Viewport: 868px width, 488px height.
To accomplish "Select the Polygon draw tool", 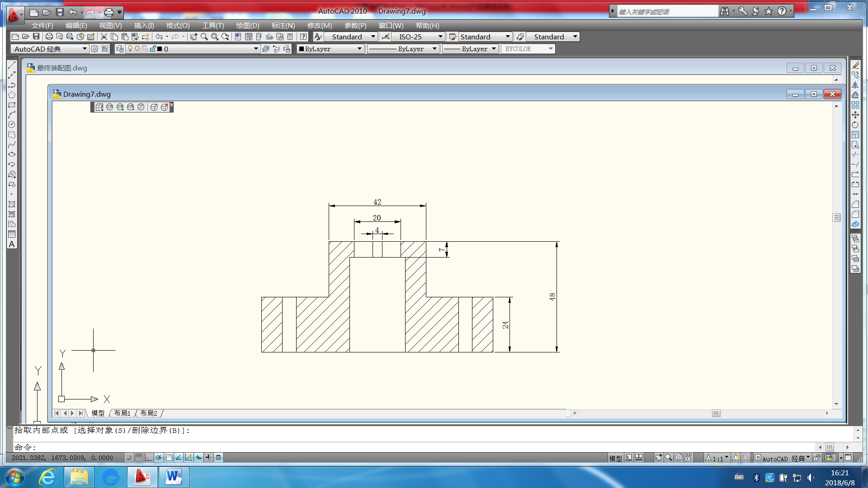I will tap(12, 95).
